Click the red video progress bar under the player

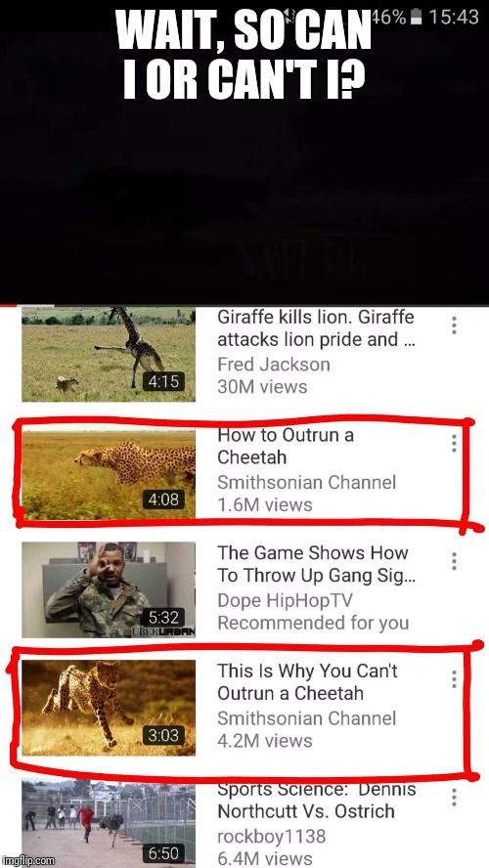tap(244, 304)
